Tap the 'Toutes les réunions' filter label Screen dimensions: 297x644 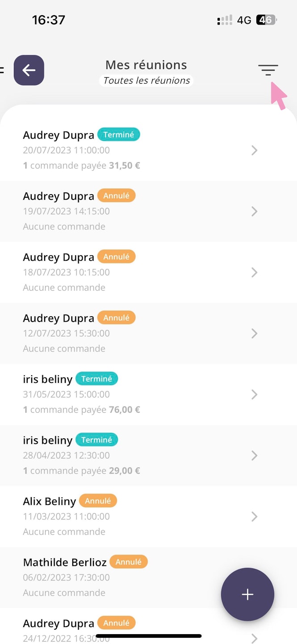[x=146, y=80]
